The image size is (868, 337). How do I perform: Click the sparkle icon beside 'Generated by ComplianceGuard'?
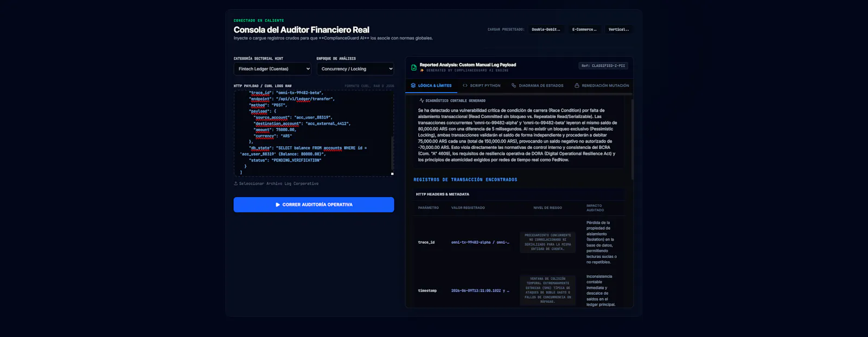422,70
